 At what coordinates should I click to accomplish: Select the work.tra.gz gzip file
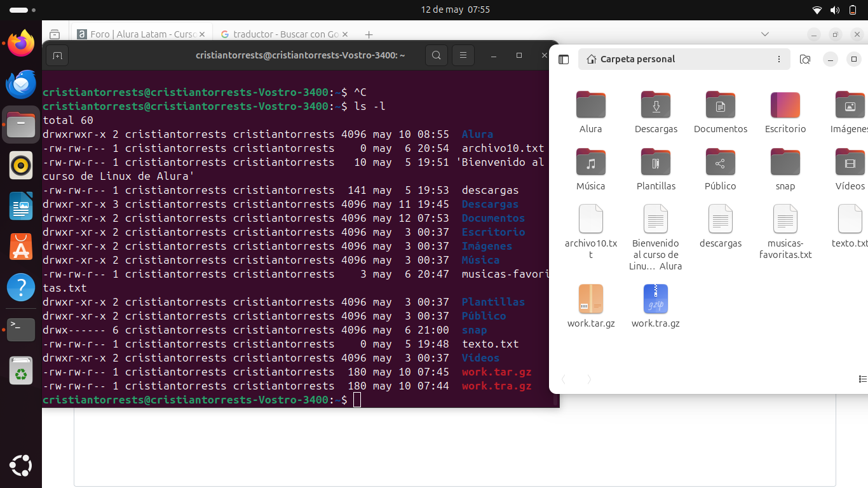coord(656,306)
